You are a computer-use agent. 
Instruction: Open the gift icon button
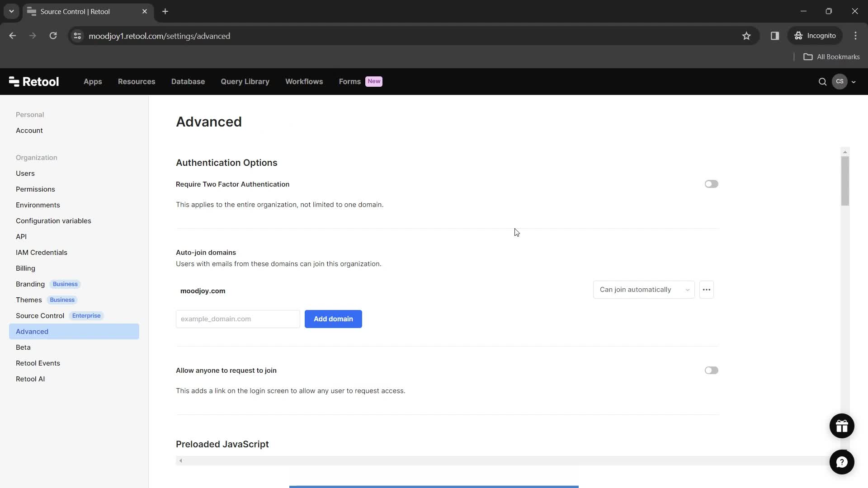[842, 426]
